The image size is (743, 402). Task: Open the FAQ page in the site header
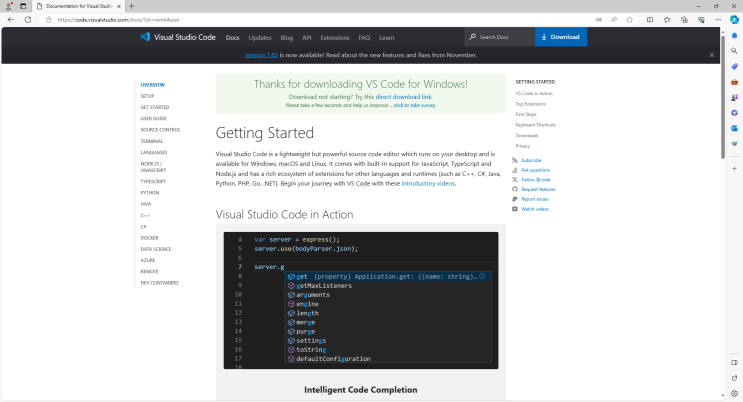tap(364, 37)
